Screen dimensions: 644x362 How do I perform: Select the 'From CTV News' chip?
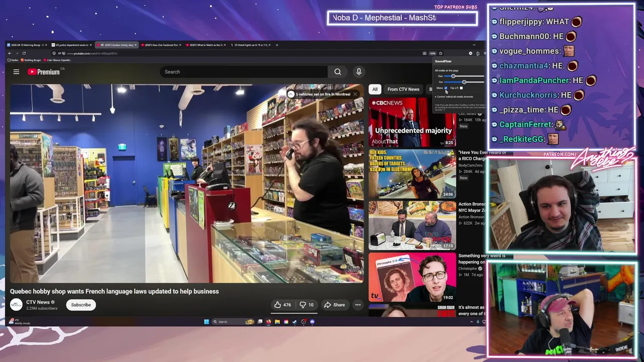(x=403, y=89)
